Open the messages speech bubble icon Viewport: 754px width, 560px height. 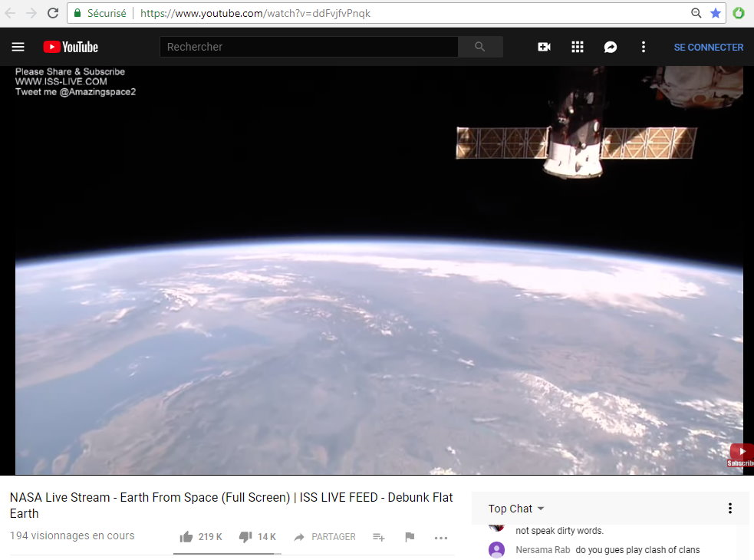click(x=611, y=47)
